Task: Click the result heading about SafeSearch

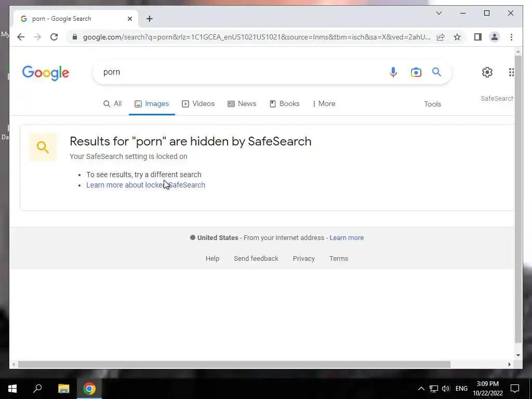Action: [x=190, y=141]
